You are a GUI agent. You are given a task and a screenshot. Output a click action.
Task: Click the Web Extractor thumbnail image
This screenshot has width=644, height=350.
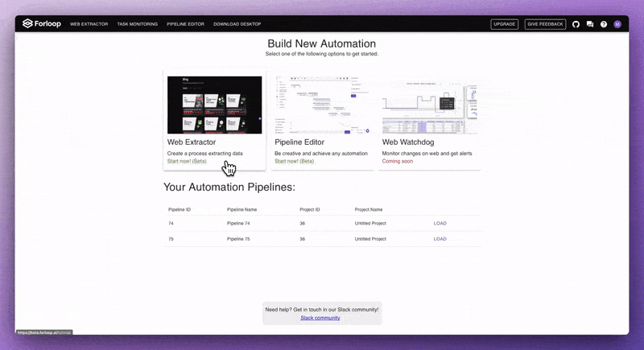pyautogui.click(x=214, y=105)
